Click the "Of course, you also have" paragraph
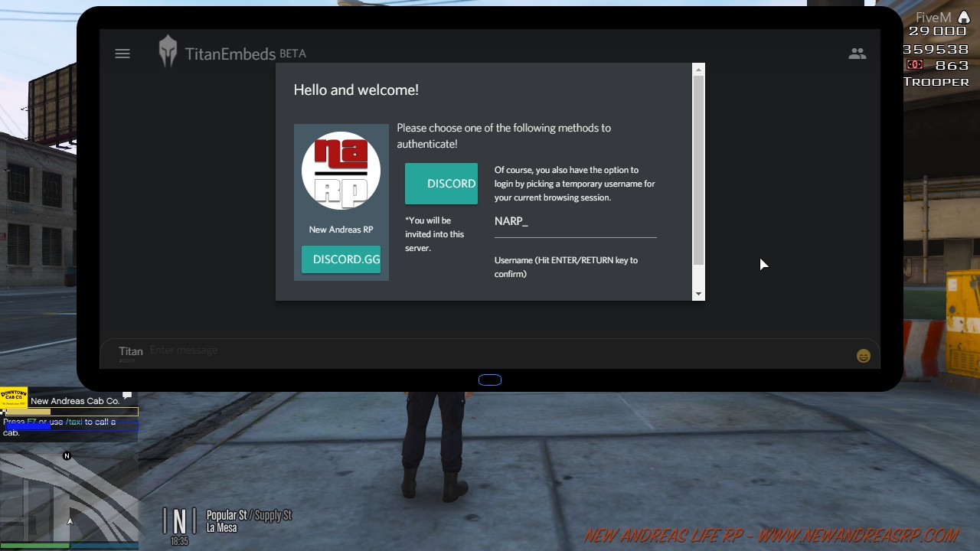980x551 pixels. tap(575, 184)
